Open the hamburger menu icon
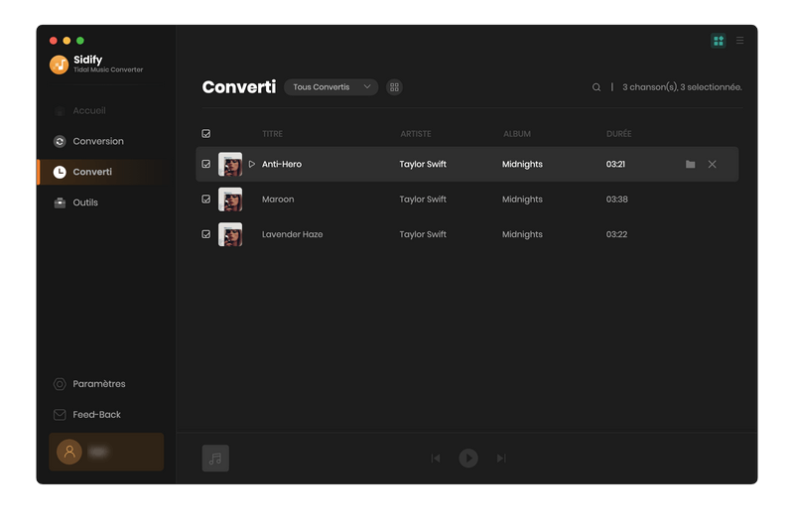This screenshot has width=794, height=532. point(739,41)
